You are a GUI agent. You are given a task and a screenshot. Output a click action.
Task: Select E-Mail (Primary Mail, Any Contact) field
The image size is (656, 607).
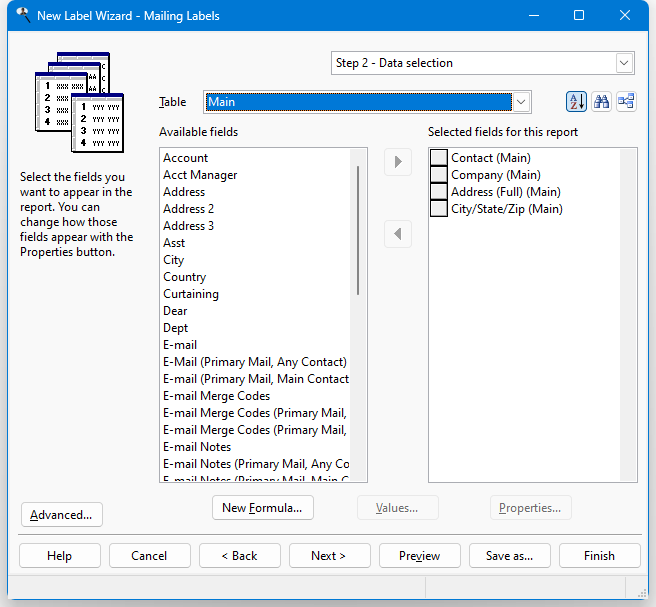[x=255, y=362]
